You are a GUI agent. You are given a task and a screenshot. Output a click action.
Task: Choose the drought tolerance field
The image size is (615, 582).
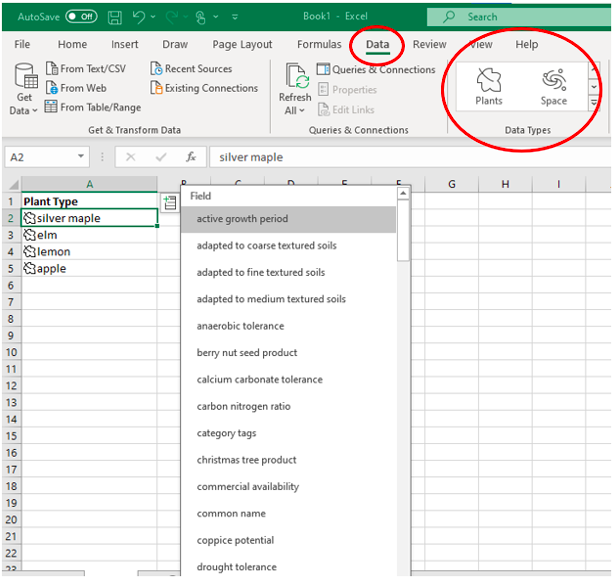click(x=288, y=567)
